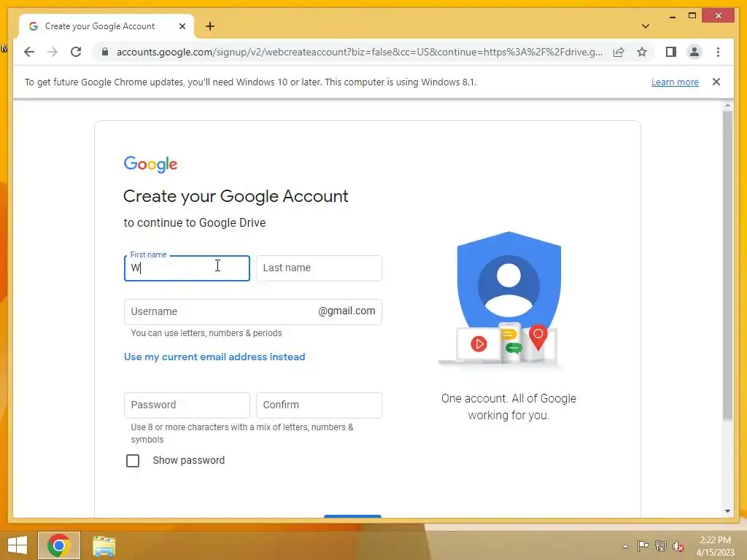Bookmark this tab with the star icon
Image resolution: width=747 pixels, height=560 pixels.
642,52
